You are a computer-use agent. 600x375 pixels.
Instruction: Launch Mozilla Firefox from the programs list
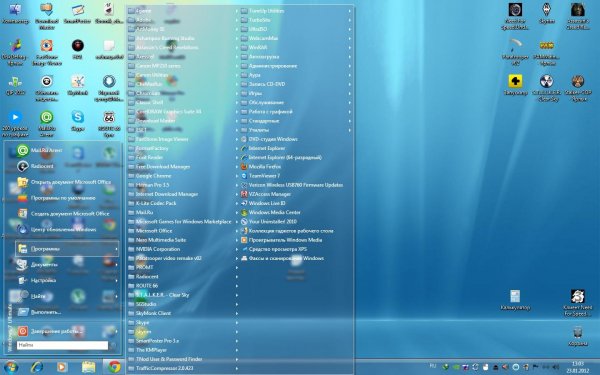click(x=261, y=166)
